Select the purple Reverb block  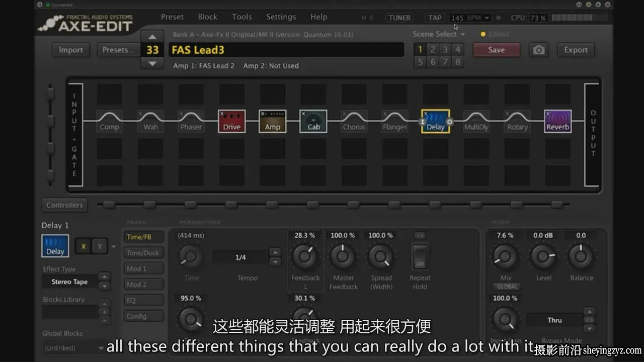(x=557, y=121)
